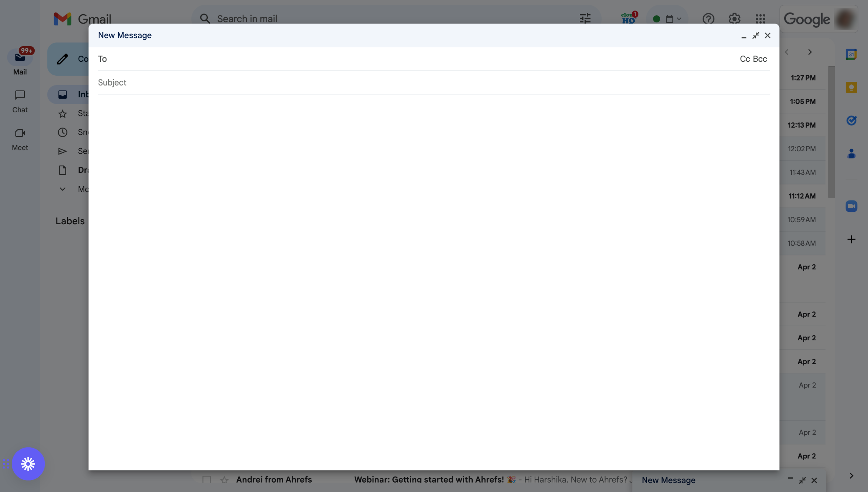Click the Compose pencil icon
This screenshot has width=868, height=492.
coord(62,59)
